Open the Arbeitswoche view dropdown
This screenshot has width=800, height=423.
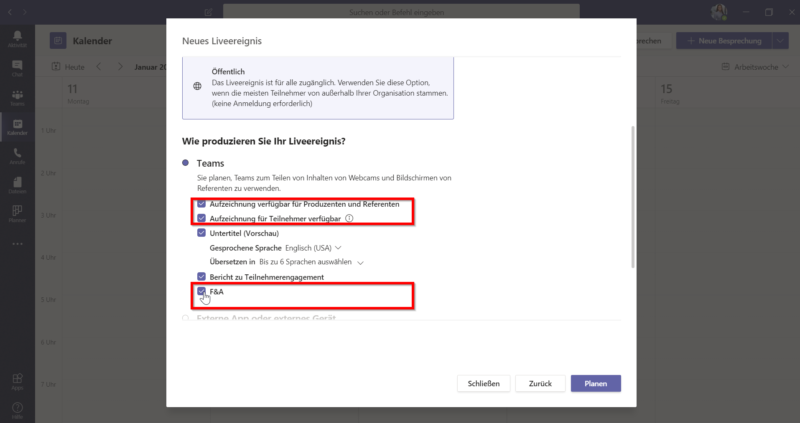[755, 67]
